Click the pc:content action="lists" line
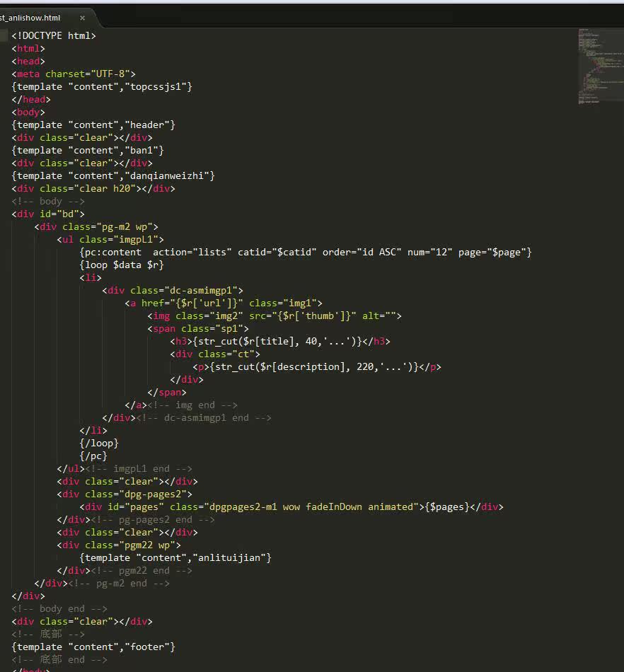 (306, 253)
